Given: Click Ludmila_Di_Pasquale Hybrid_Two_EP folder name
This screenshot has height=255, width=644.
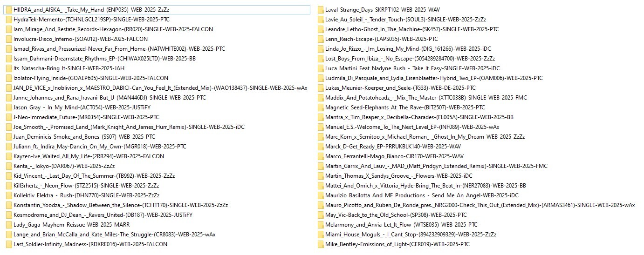Looking at the screenshot, I should click(x=434, y=78).
